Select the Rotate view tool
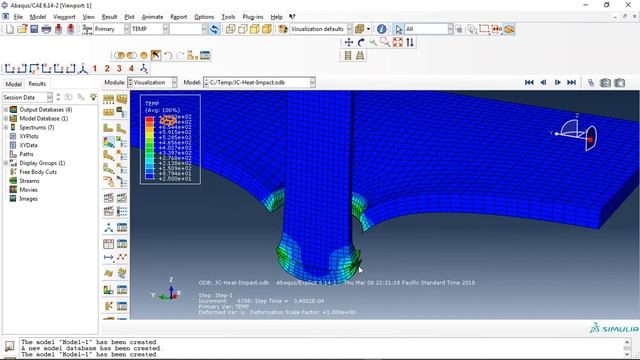Viewport: 640px width, 360px height. [x=361, y=42]
